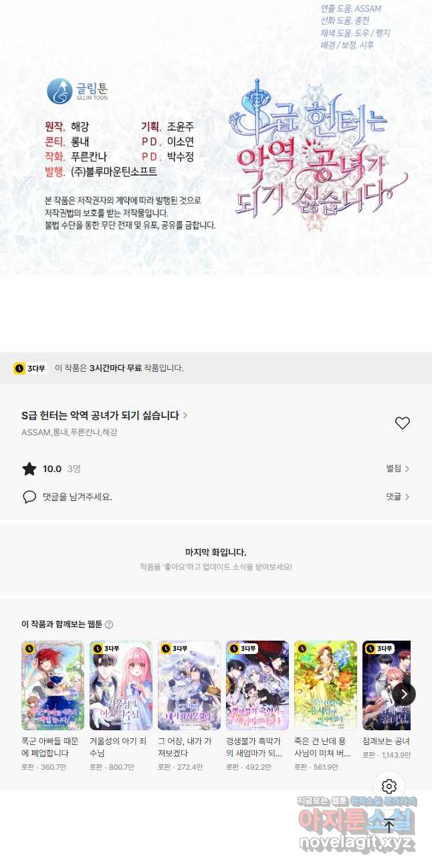Click the 3다무 clock badge
The image size is (432, 868).
[x=30, y=368]
